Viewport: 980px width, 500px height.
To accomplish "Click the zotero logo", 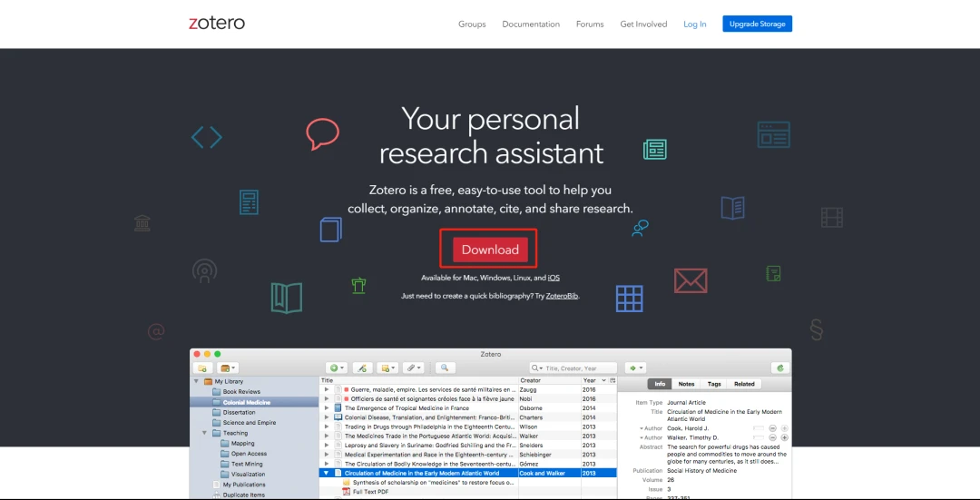I will tap(216, 24).
